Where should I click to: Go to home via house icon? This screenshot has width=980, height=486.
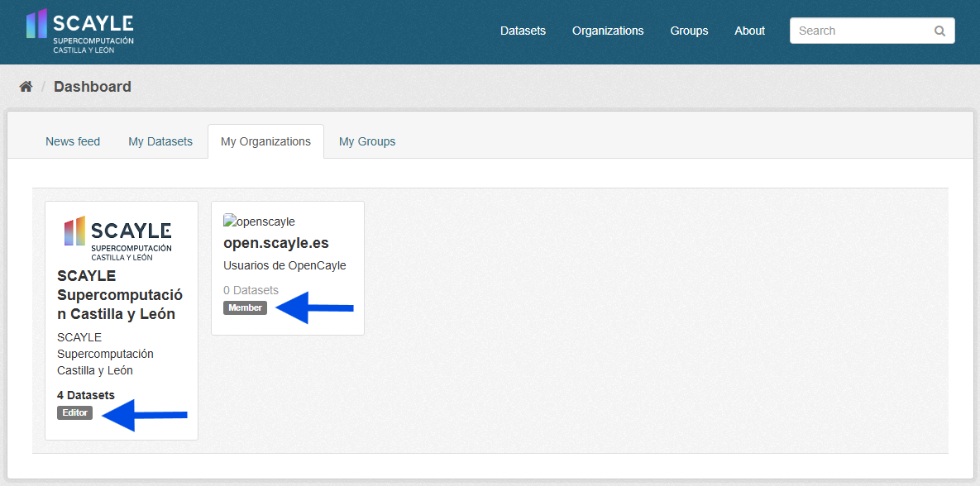pos(26,87)
